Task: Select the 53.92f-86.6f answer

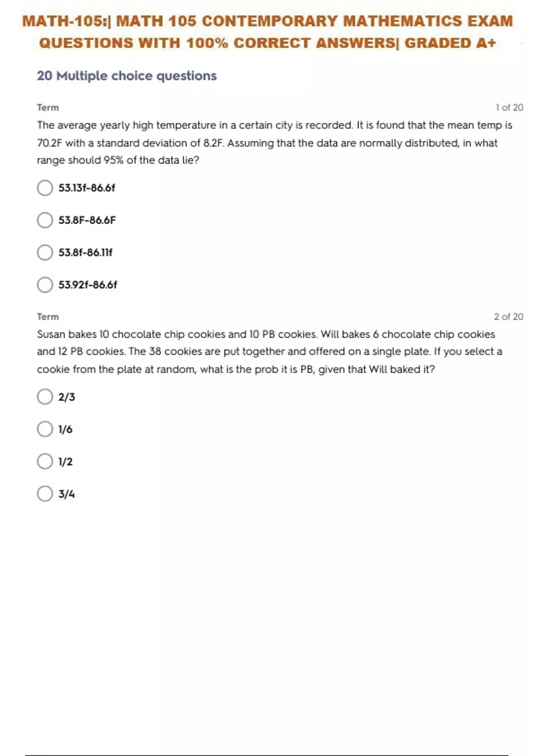Action: pyautogui.click(x=45, y=285)
